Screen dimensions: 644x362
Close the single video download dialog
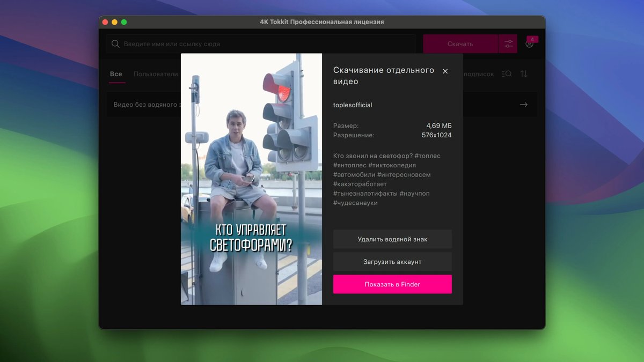[x=445, y=71]
